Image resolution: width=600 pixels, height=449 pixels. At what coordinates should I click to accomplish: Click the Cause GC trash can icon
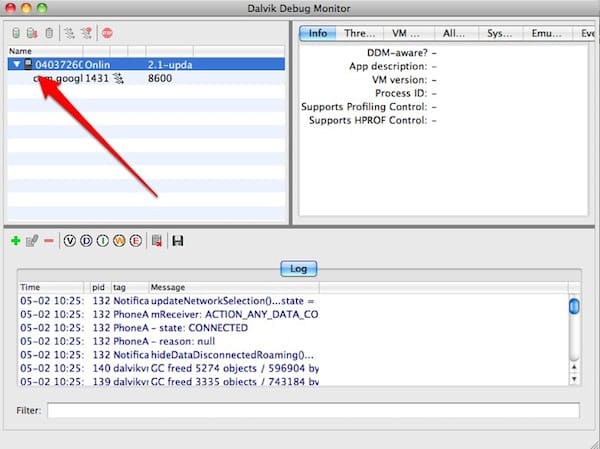[48, 33]
